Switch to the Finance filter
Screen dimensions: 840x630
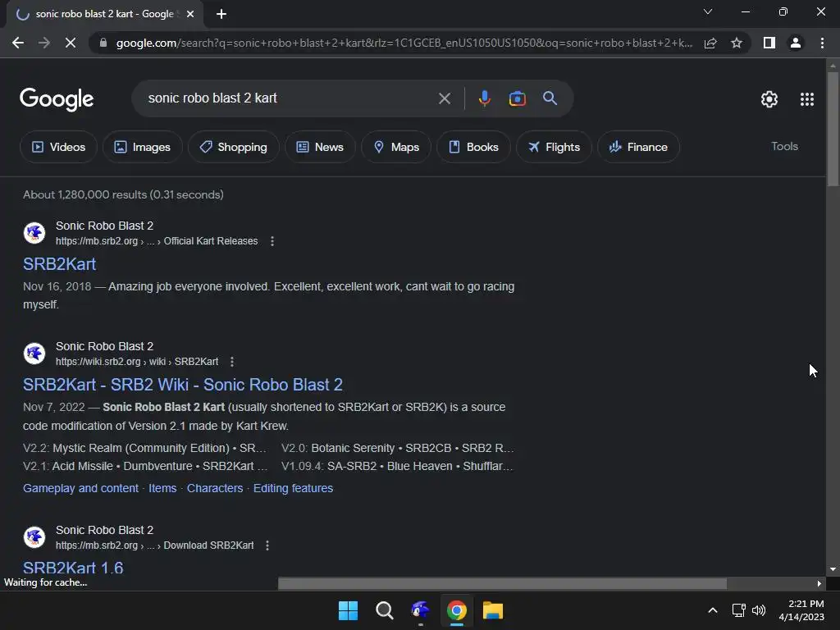click(x=638, y=147)
